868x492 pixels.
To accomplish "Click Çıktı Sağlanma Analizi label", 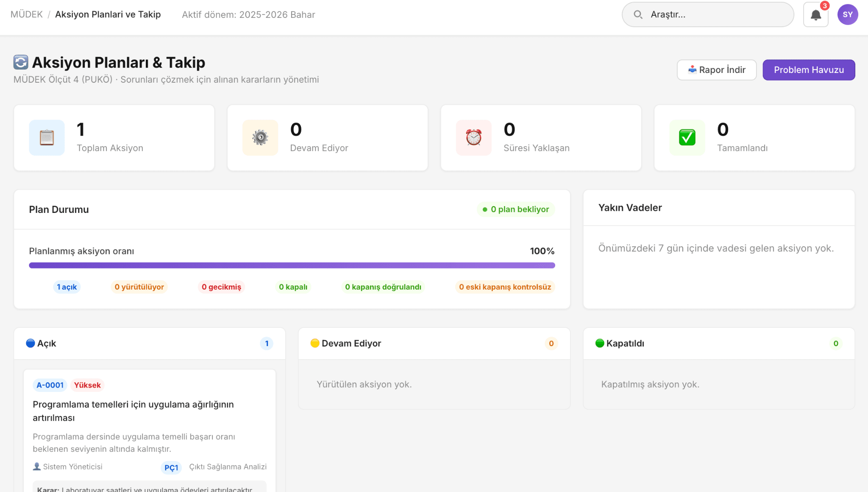I will click(x=228, y=467).
